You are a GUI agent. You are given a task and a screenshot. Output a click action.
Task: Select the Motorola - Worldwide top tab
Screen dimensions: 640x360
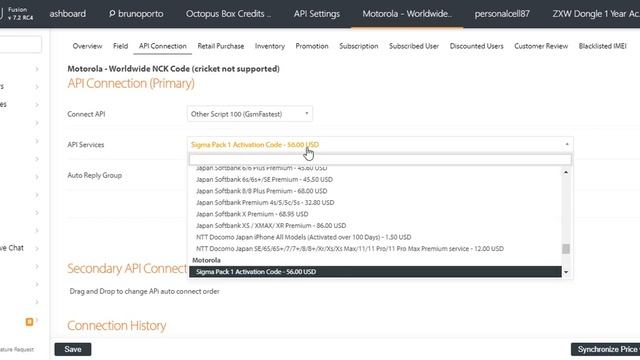(407, 13)
